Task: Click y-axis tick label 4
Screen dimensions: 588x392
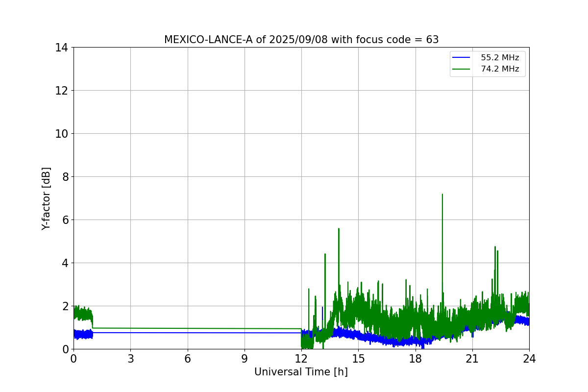Action: (x=65, y=263)
